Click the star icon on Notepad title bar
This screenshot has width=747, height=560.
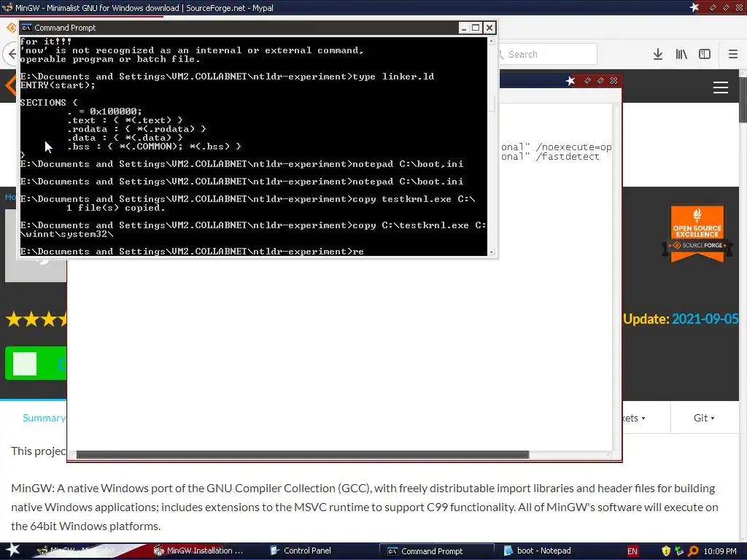click(x=570, y=81)
